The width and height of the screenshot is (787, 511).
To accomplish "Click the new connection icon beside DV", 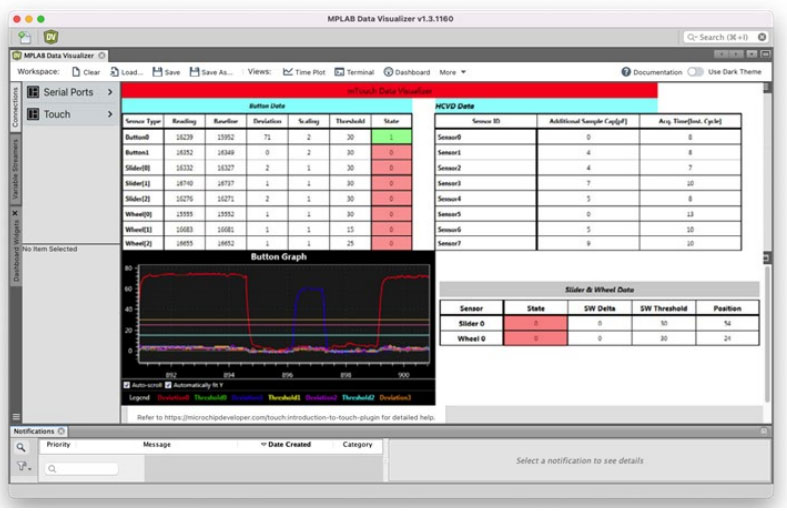I will 24,37.
